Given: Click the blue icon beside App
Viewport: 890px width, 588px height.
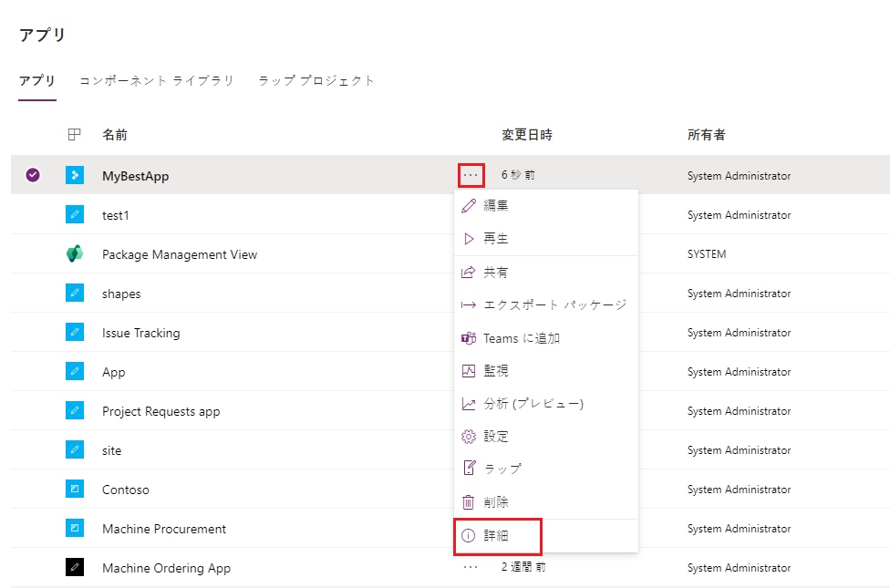Looking at the screenshot, I should click(75, 371).
